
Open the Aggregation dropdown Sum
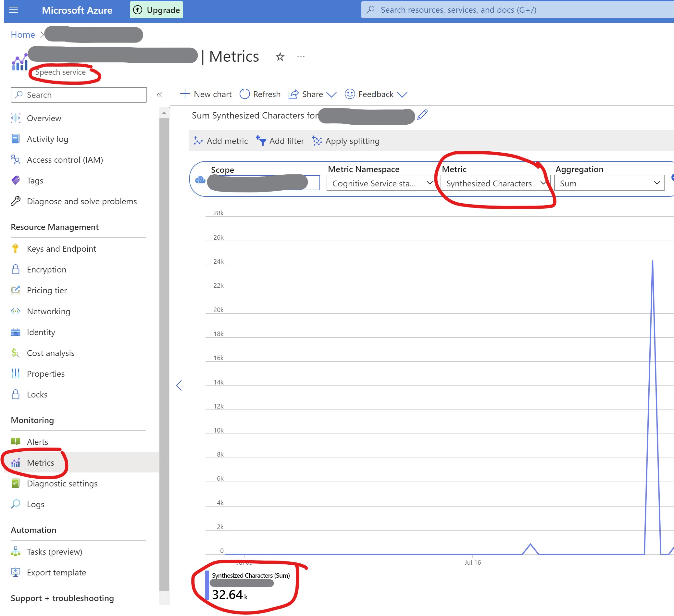click(609, 183)
